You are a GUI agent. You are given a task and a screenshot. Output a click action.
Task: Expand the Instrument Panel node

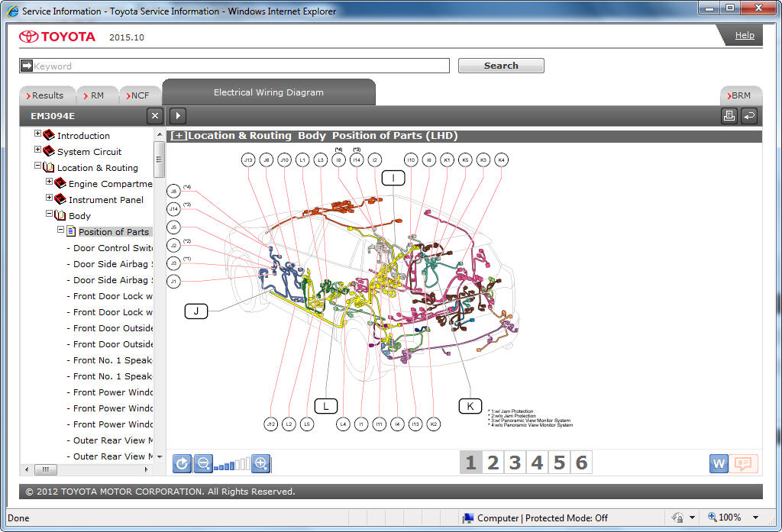(49, 198)
